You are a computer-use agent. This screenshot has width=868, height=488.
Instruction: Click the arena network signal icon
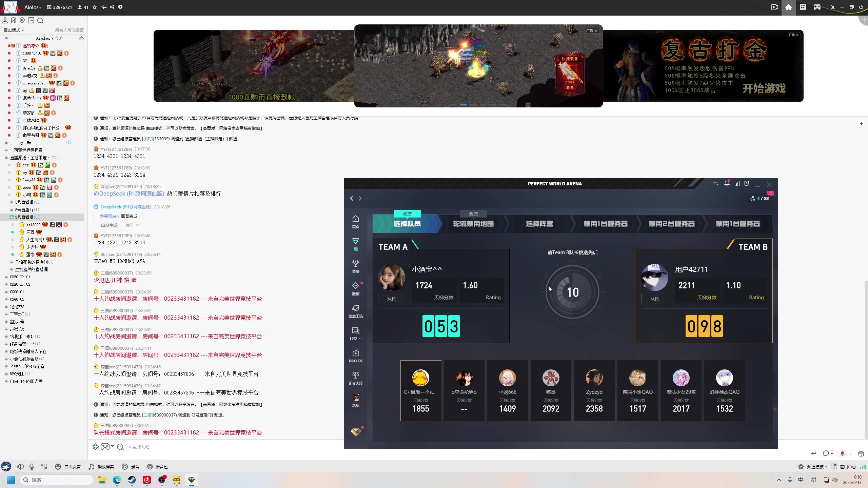click(737, 183)
